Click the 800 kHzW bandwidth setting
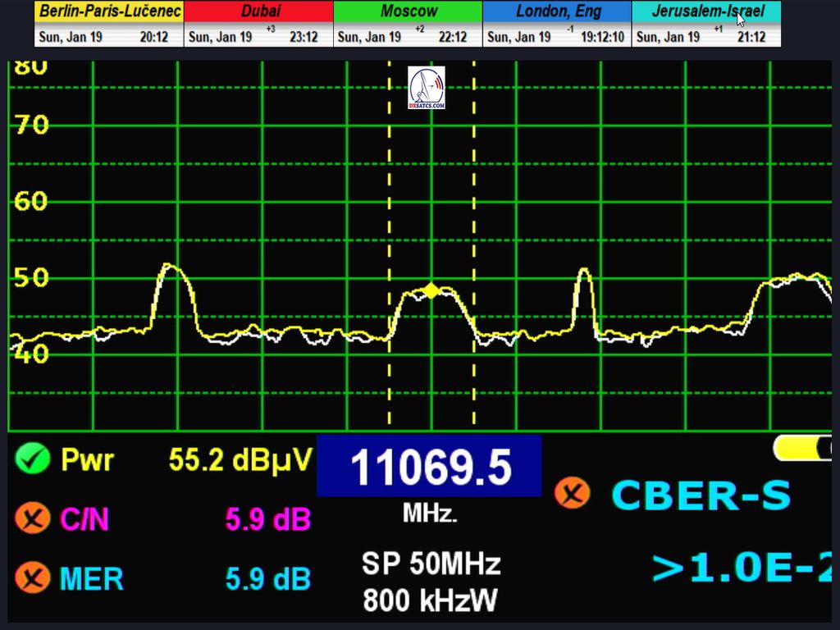 click(431, 600)
